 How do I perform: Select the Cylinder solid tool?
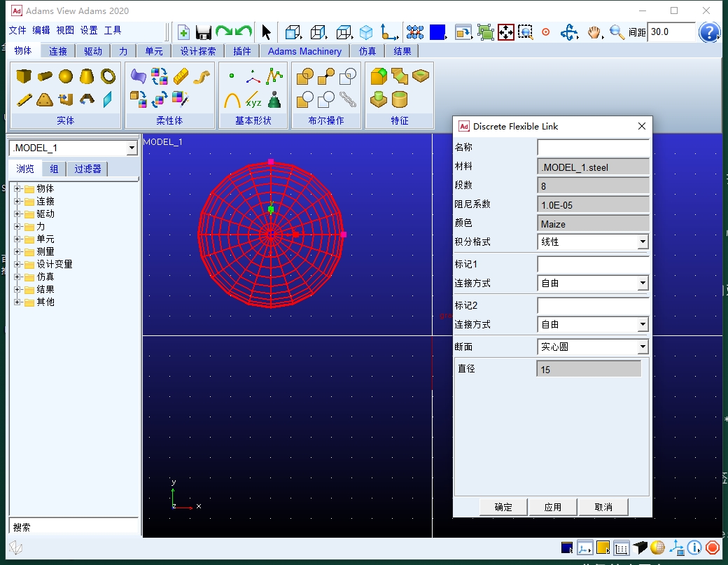(x=45, y=76)
